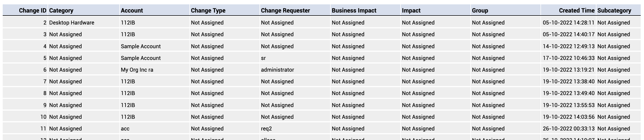Select the Change Requester column header
644x140 pixels.
coord(285,11)
